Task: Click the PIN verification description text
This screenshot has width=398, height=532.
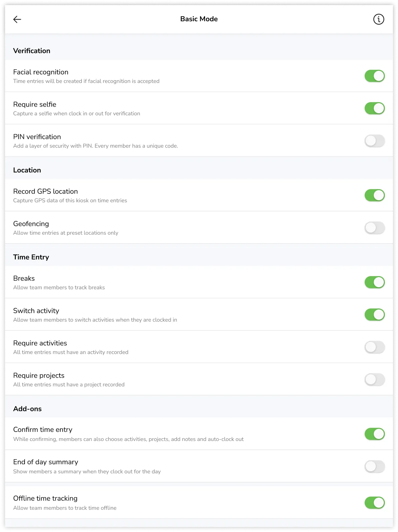Action: point(95,146)
